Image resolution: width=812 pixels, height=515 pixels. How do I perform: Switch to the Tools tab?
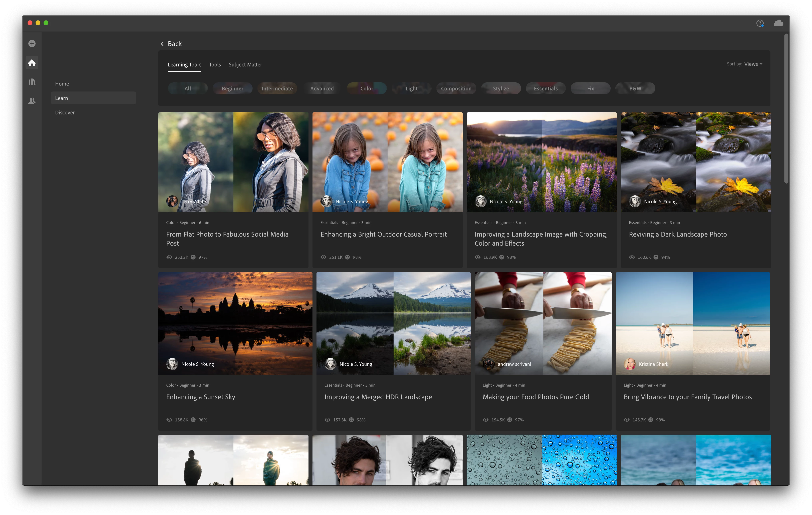214,64
